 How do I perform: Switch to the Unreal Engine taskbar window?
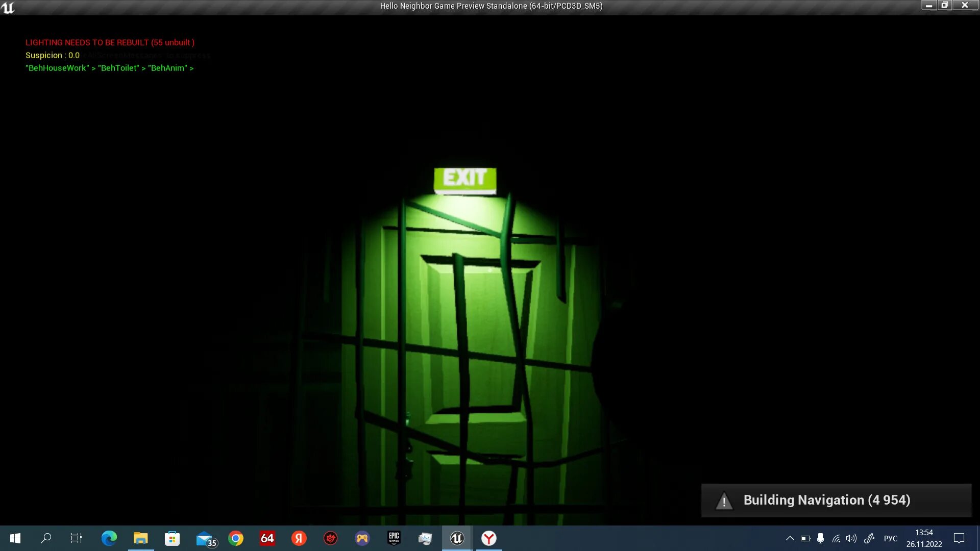(x=457, y=538)
